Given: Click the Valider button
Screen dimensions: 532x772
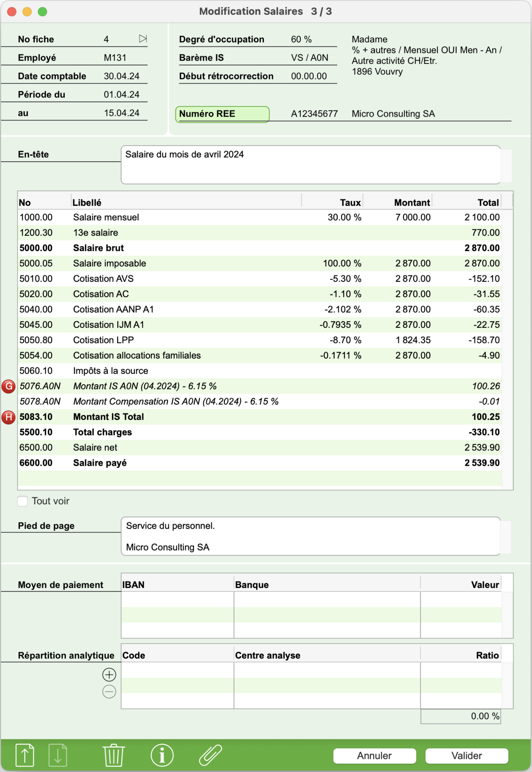Looking at the screenshot, I should pyautogui.click(x=467, y=755).
